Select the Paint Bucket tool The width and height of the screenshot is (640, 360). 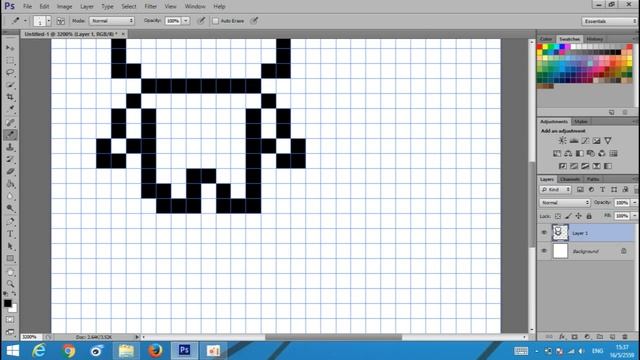click(10, 184)
